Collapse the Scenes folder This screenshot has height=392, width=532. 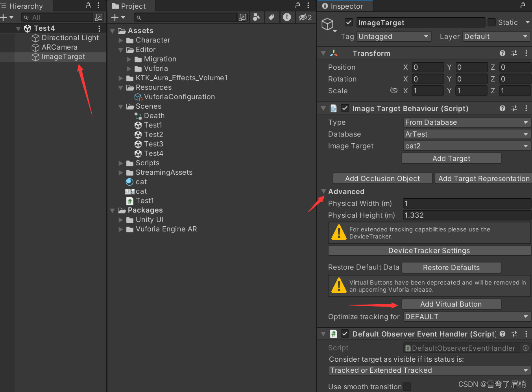(121, 106)
